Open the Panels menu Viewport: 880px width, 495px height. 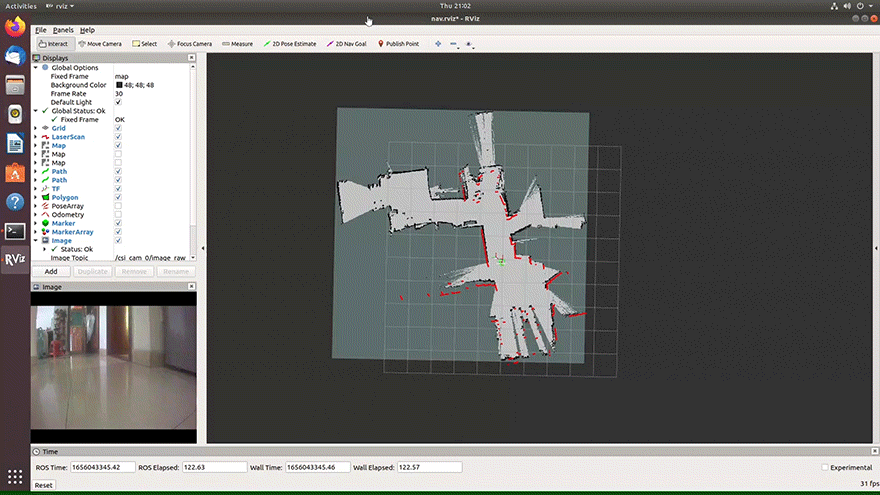coord(63,30)
